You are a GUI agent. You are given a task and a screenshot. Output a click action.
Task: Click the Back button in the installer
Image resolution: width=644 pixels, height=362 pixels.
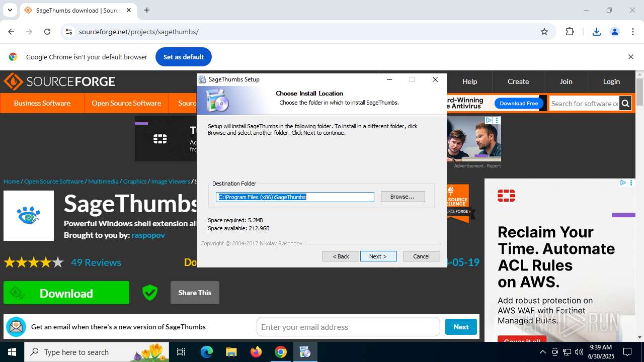click(341, 256)
